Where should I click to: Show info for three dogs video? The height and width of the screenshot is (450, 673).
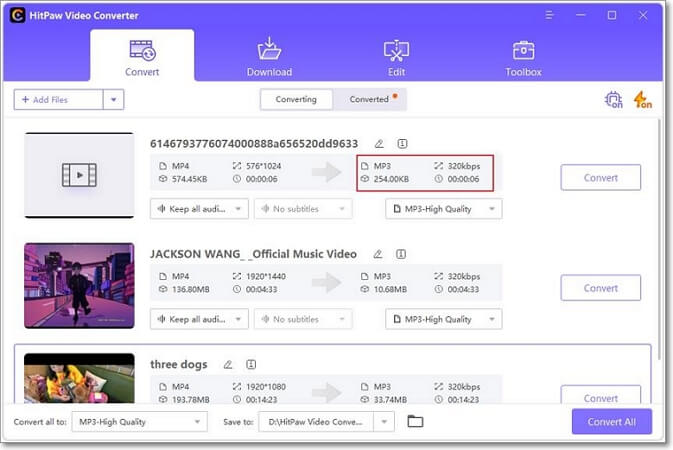tap(251, 365)
